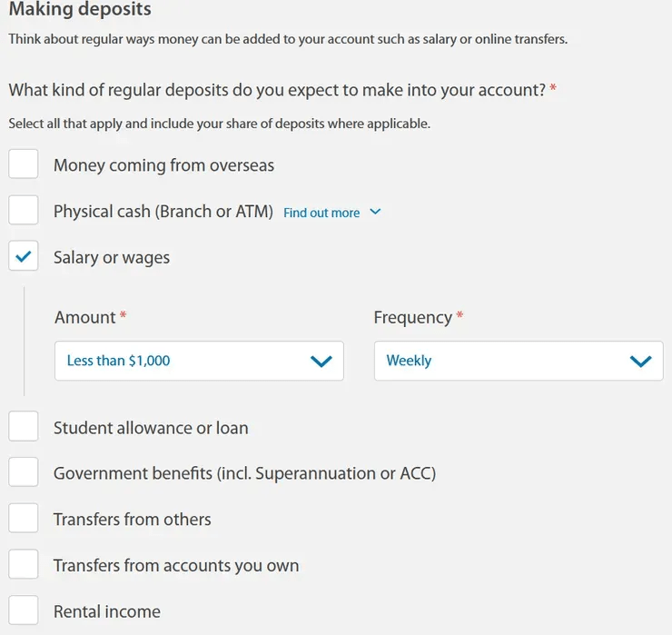
Task: Click the Transfers from others label
Action: coord(133,520)
